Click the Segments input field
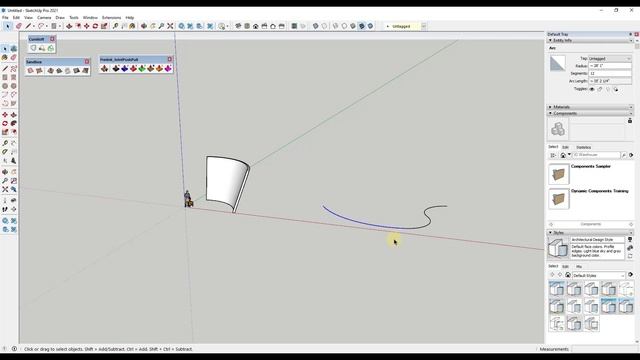The height and width of the screenshot is (360, 640). pos(610,73)
